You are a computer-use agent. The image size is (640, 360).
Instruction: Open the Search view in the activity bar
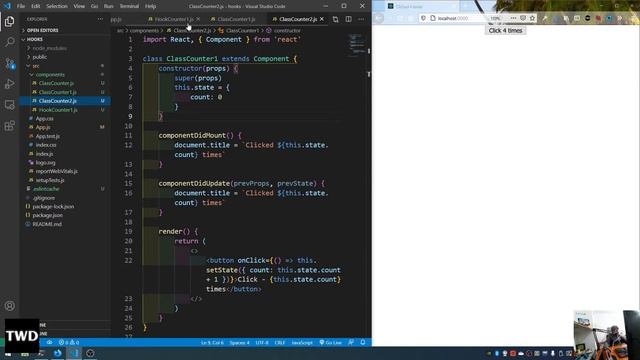9,42
